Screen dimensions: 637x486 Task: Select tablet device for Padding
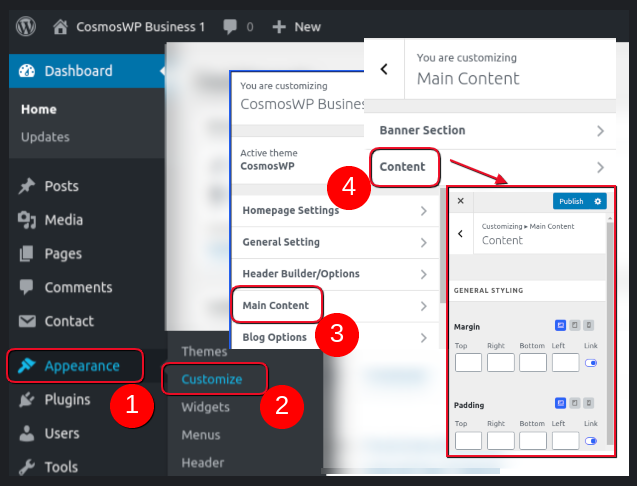[574, 403]
